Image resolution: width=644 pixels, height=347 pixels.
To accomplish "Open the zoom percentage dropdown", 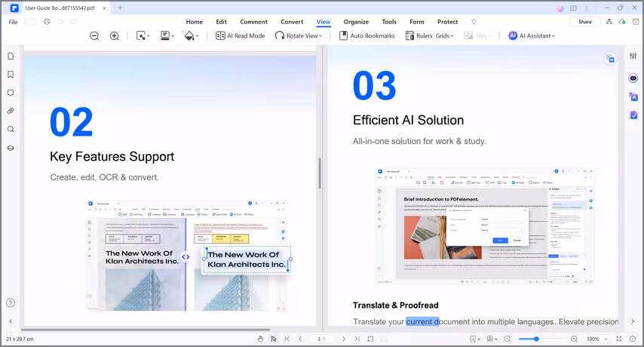I will pyautogui.click(x=597, y=339).
